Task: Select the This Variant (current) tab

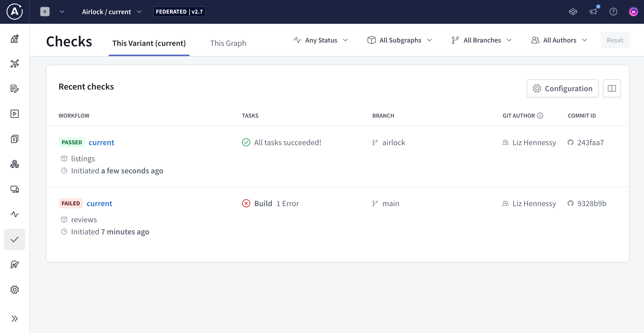Action: pos(149,43)
